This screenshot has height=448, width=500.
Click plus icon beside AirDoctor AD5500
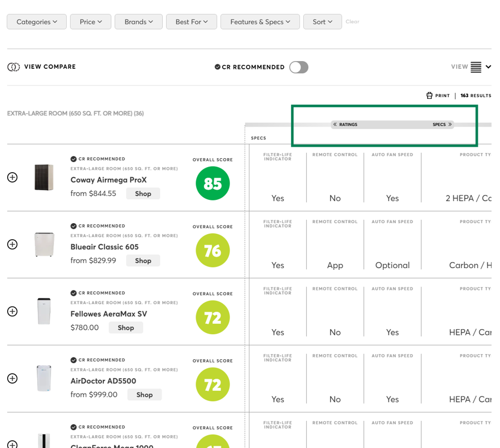pos(12,379)
